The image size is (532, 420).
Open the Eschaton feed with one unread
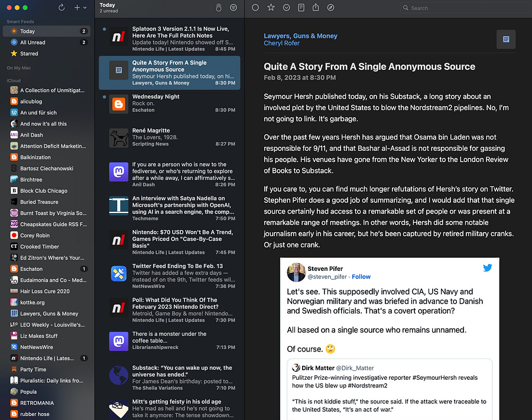[47, 269]
